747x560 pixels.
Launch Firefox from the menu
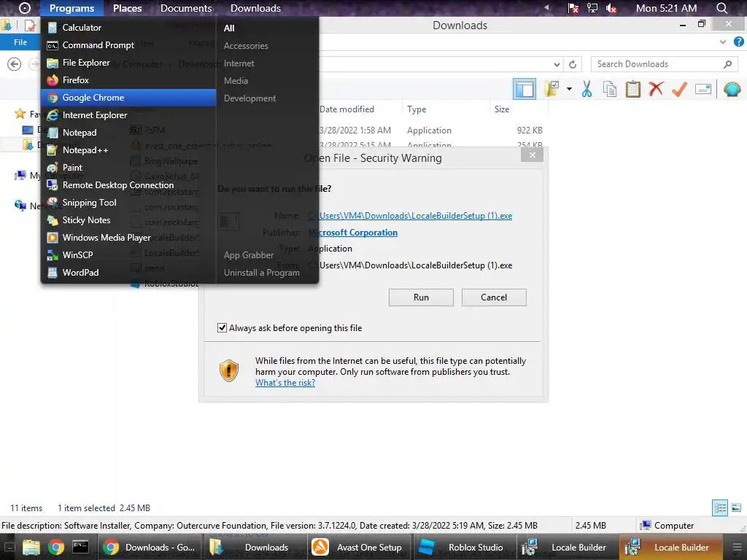pyautogui.click(x=128, y=80)
